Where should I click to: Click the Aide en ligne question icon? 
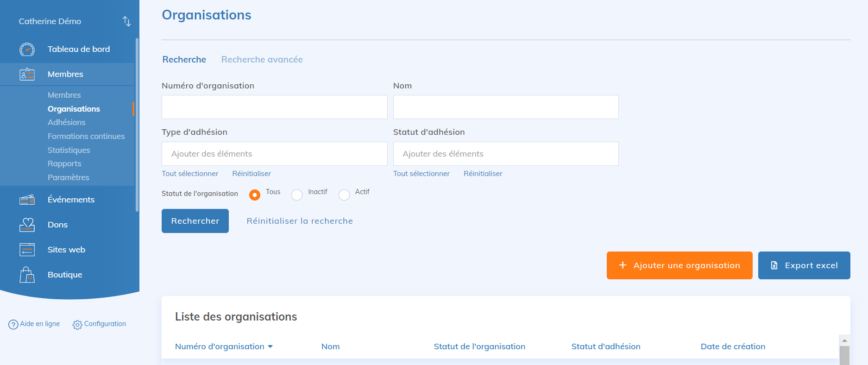(13, 325)
